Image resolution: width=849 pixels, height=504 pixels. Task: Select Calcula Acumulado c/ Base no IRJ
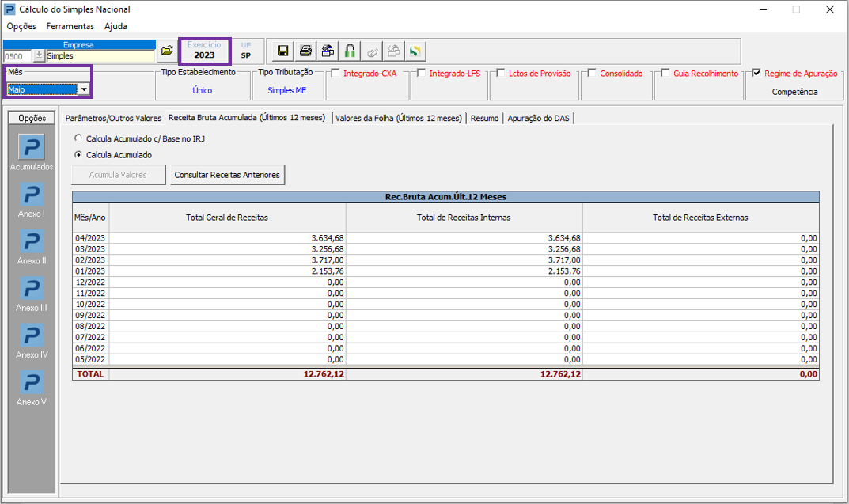pos(78,138)
